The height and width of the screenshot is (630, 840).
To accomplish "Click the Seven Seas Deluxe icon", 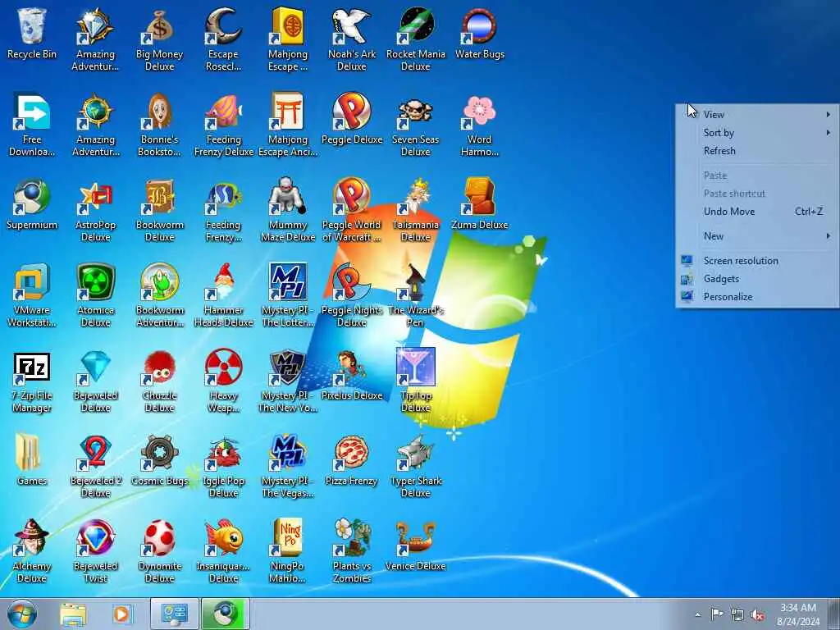I will pyautogui.click(x=416, y=125).
